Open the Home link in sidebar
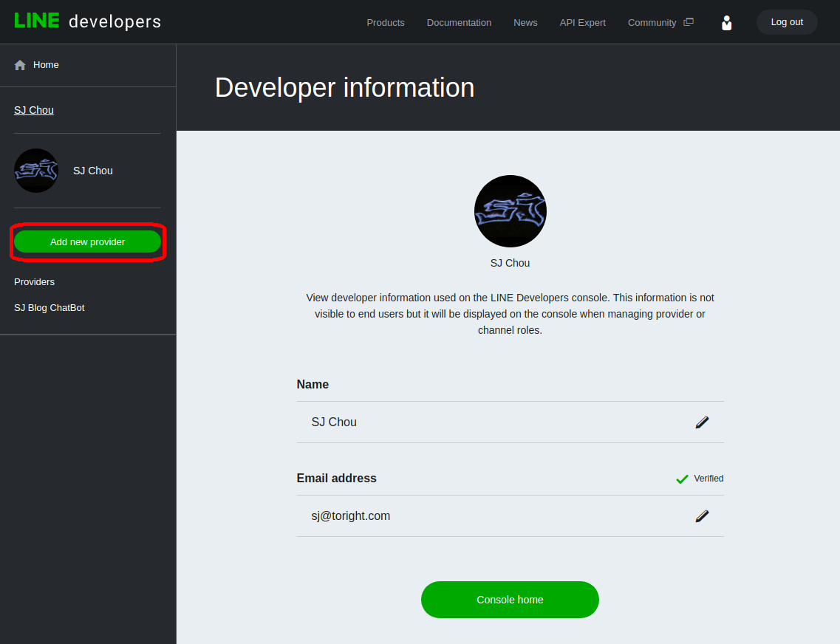The width and height of the screenshot is (840, 644). click(x=46, y=65)
